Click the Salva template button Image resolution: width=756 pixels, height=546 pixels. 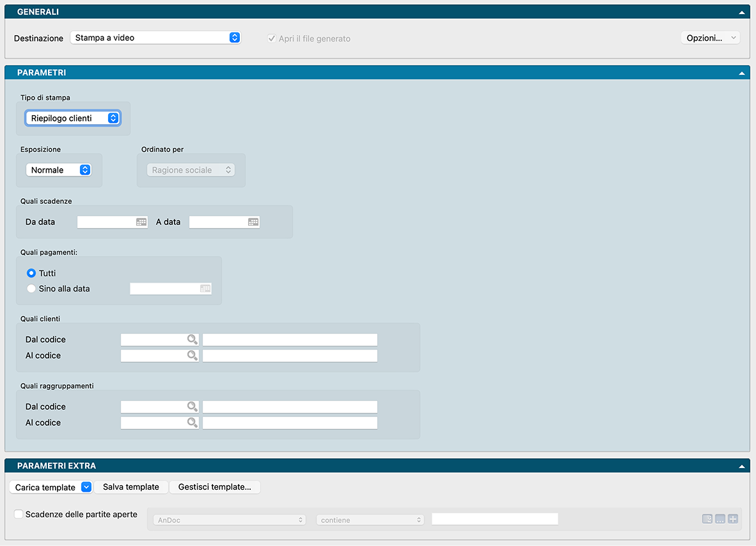131,487
